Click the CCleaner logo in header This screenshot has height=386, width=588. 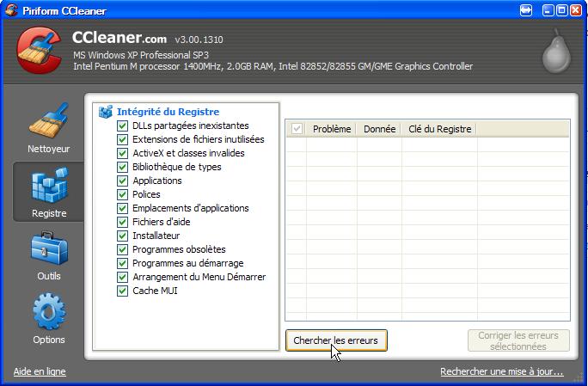pyautogui.click(x=39, y=50)
